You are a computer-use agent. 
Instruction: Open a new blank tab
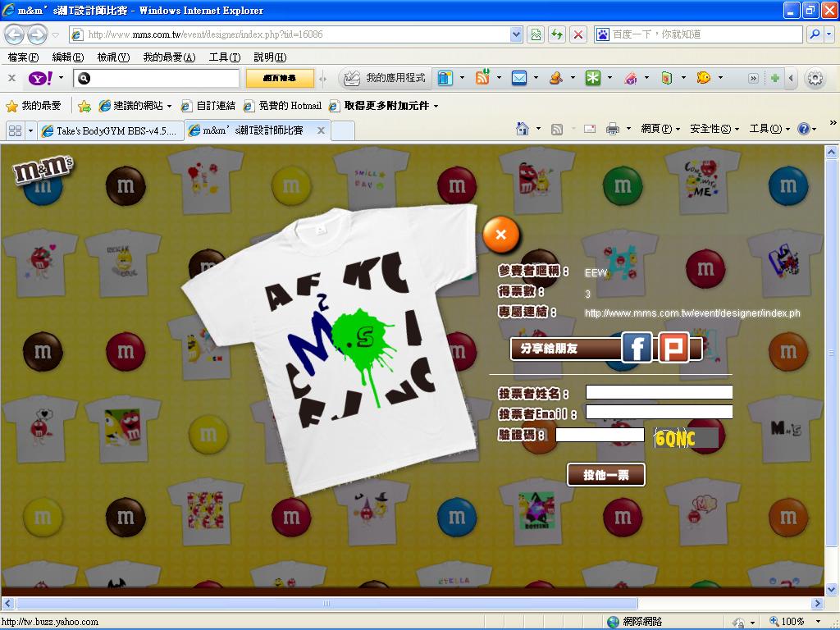(343, 130)
